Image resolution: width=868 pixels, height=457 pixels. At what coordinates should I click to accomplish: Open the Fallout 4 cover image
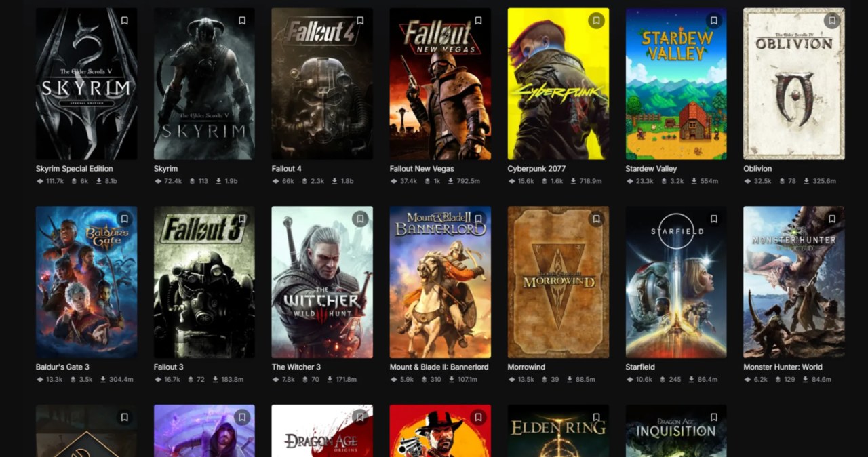point(322,84)
